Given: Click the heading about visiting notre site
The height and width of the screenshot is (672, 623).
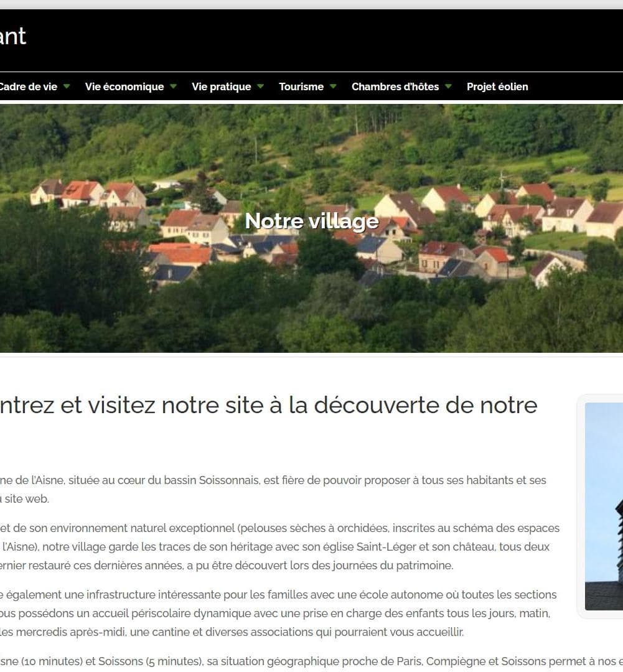Looking at the screenshot, I should click(x=268, y=406).
